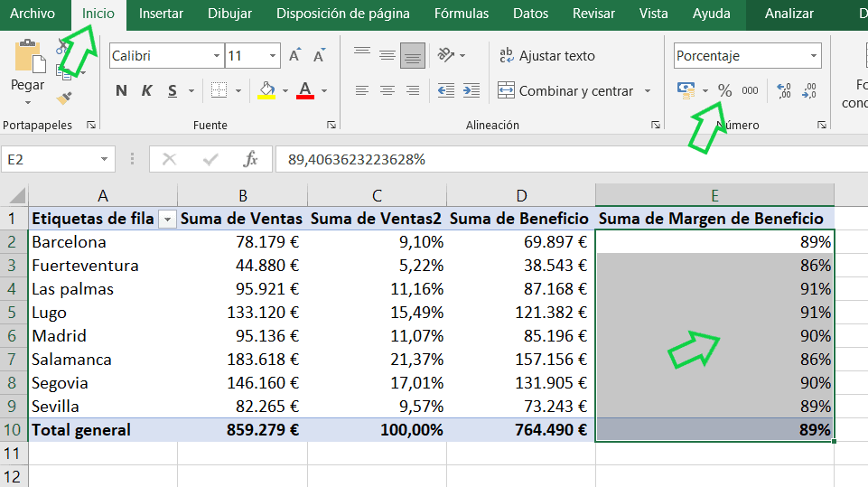Click Combinar y centrar button

click(565, 90)
